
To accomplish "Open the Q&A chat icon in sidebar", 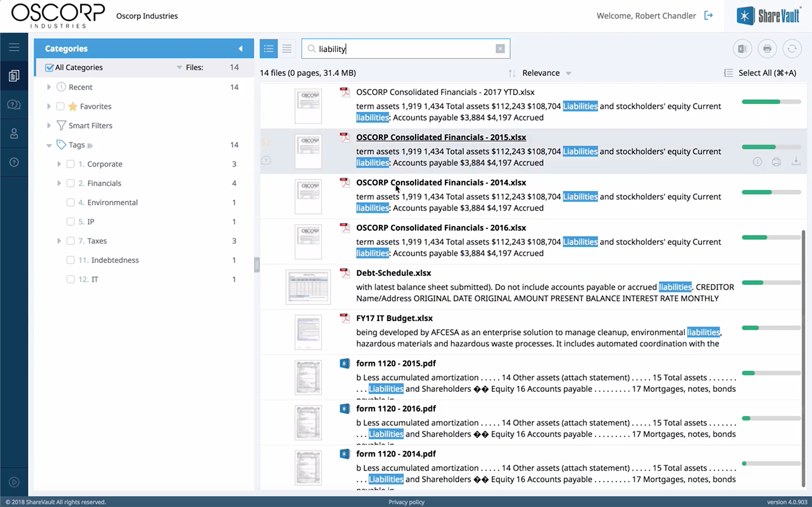I will (x=14, y=105).
